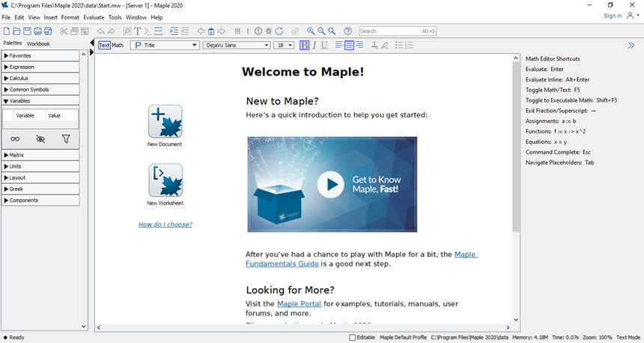Play the Get to Know Maple video
Screen dimensions: 644x343
tap(331, 184)
